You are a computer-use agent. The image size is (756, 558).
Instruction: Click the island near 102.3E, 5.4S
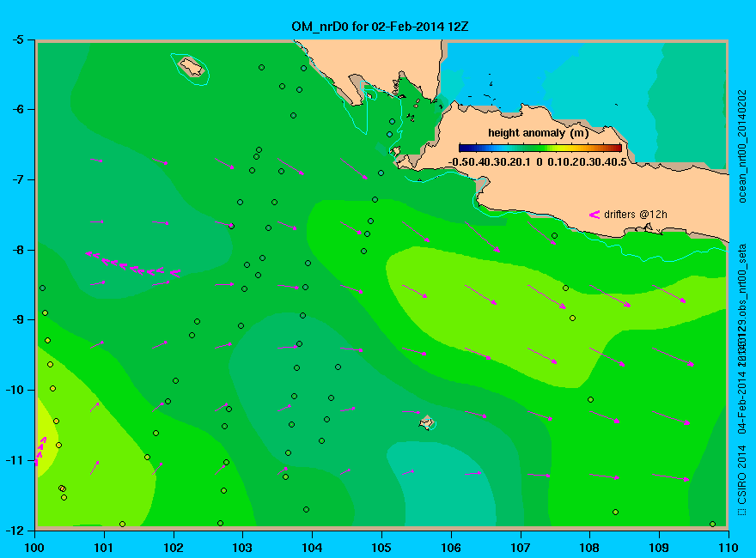[192, 66]
